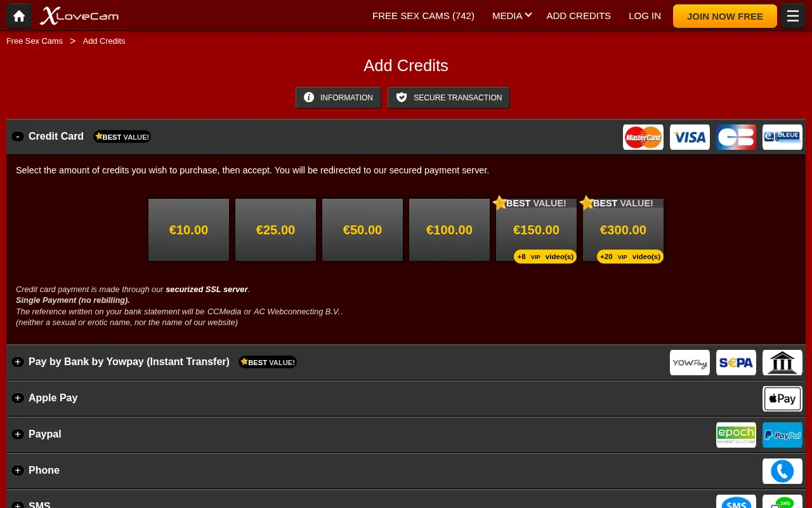Expand the Phone payment section

tap(18, 471)
